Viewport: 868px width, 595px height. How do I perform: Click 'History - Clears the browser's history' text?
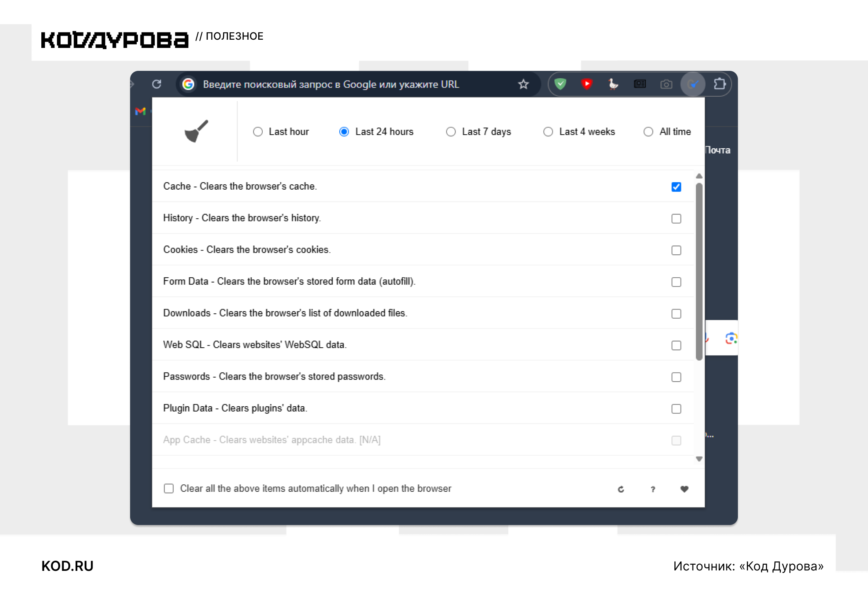(x=242, y=218)
